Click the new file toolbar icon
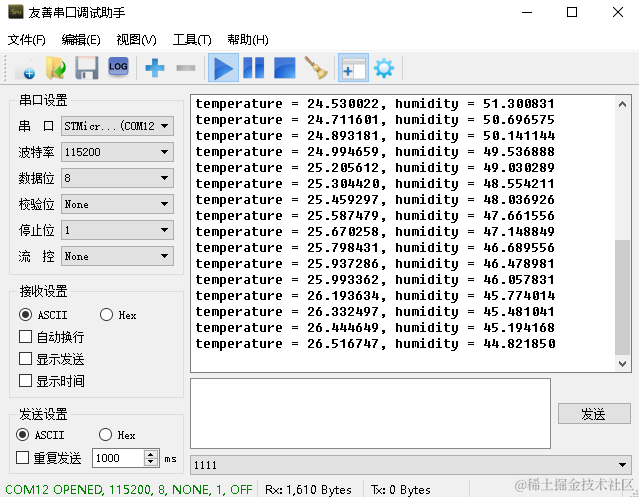 pyautogui.click(x=25, y=68)
